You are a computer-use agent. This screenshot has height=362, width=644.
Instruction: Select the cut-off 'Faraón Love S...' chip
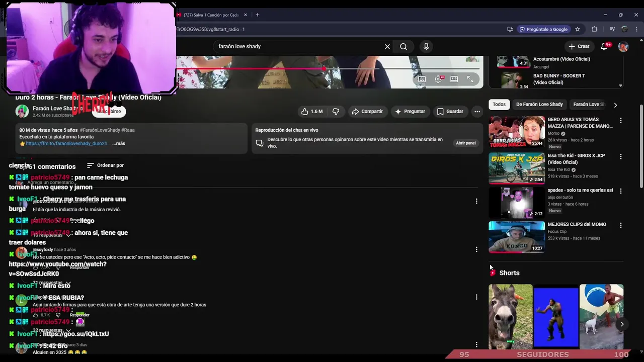click(x=589, y=105)
